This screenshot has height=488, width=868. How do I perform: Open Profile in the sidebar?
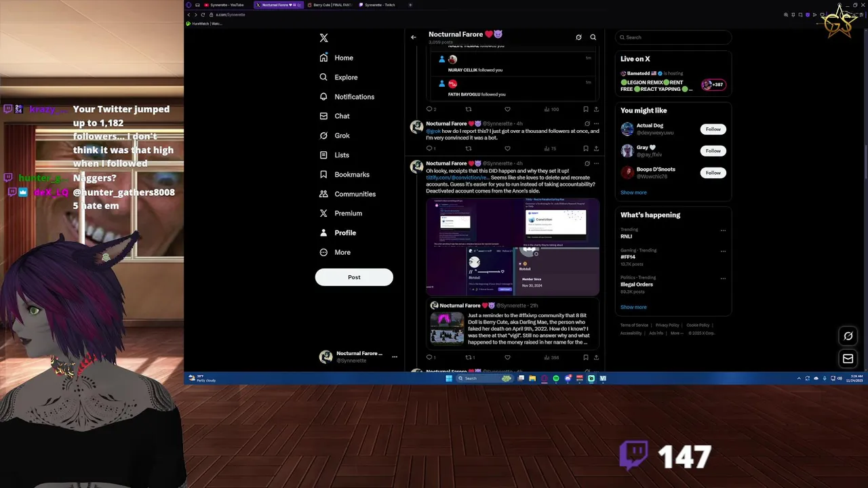tap(338, 232)
